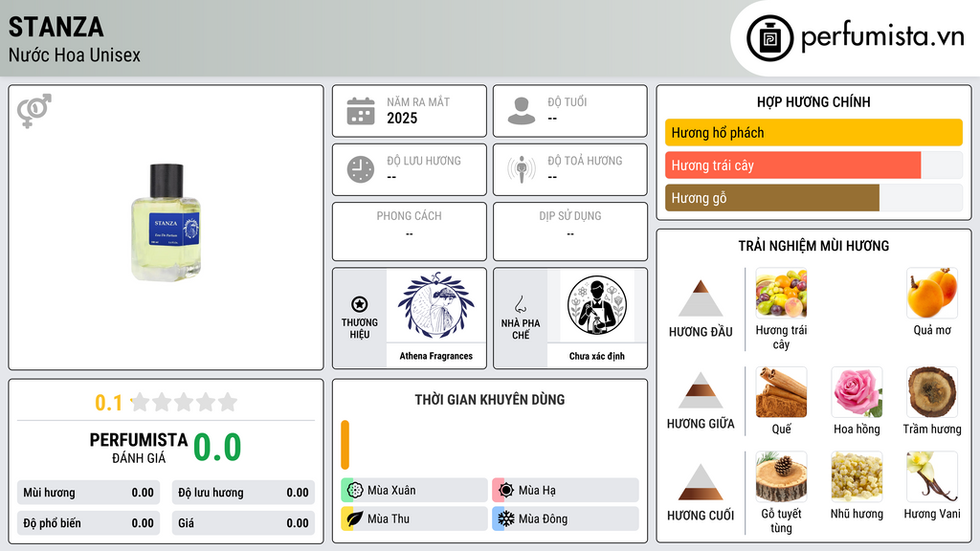This screenshot has height=551, width=980.
Task: Select the Trầm hương agarwood note image
Action: (932, 391)
